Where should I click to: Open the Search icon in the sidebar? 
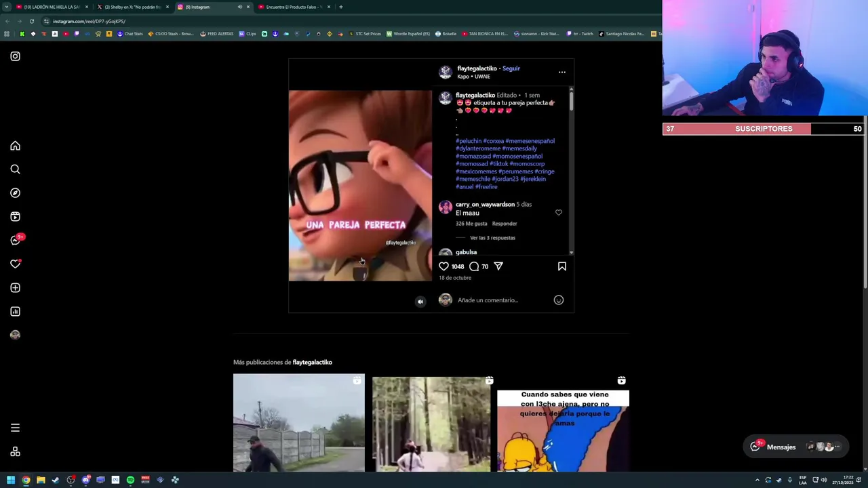[15, 169]
